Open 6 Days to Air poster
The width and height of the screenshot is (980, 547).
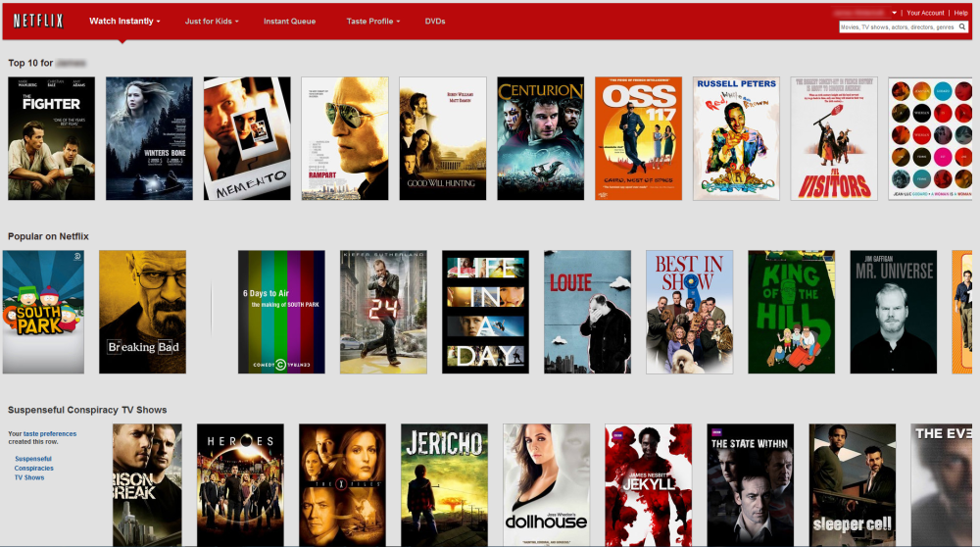[x=281, y=312]
